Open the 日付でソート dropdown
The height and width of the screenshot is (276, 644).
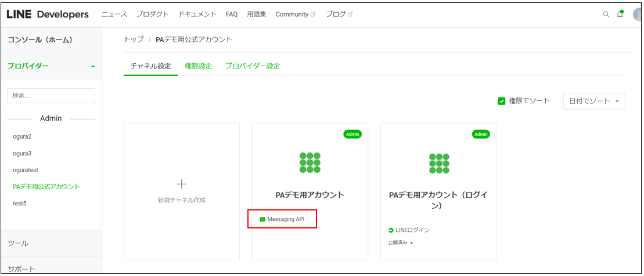tap(594, 101)
